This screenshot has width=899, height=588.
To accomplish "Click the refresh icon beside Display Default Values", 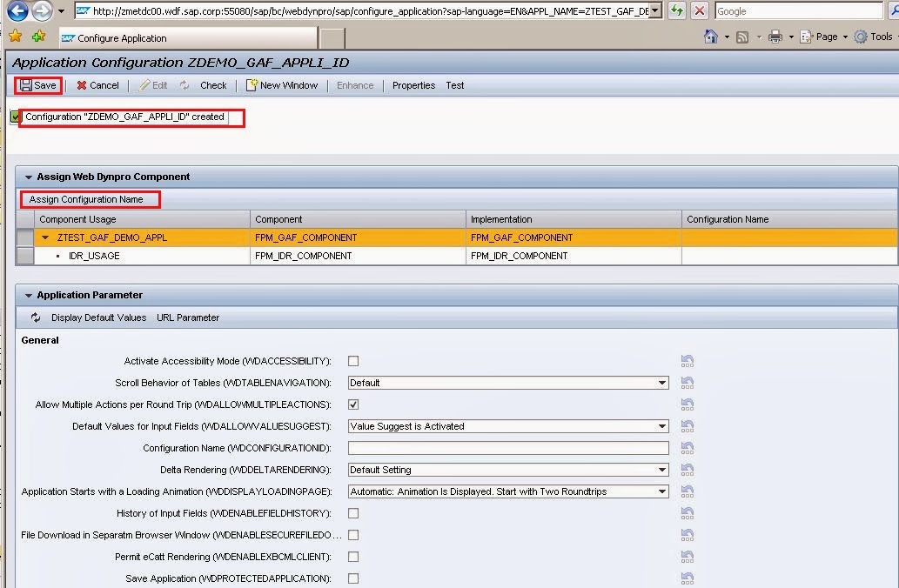I will 36,317.
